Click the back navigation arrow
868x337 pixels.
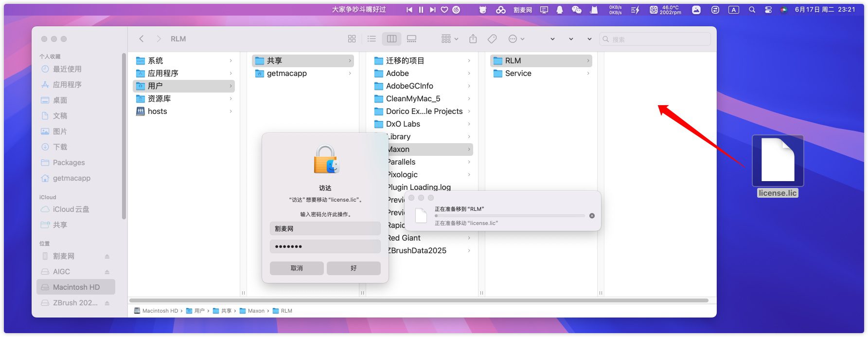pos(142,39)
